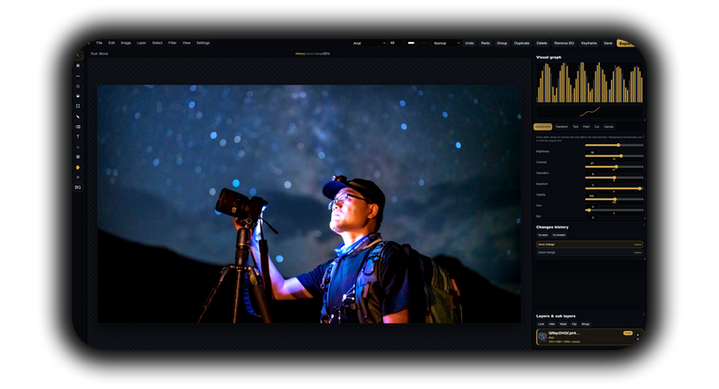Toggle Hide for the selected layer

click(x=552, y=324)
